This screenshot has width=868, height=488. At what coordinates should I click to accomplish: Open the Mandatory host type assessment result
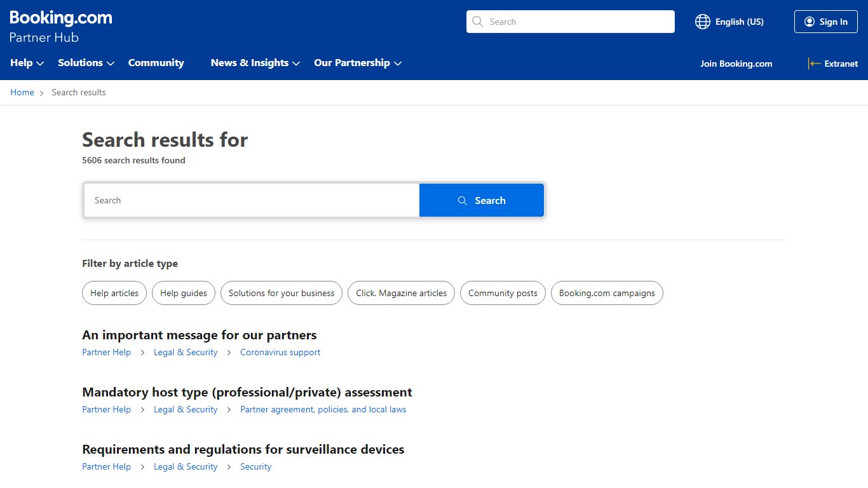tap(247, 392)
